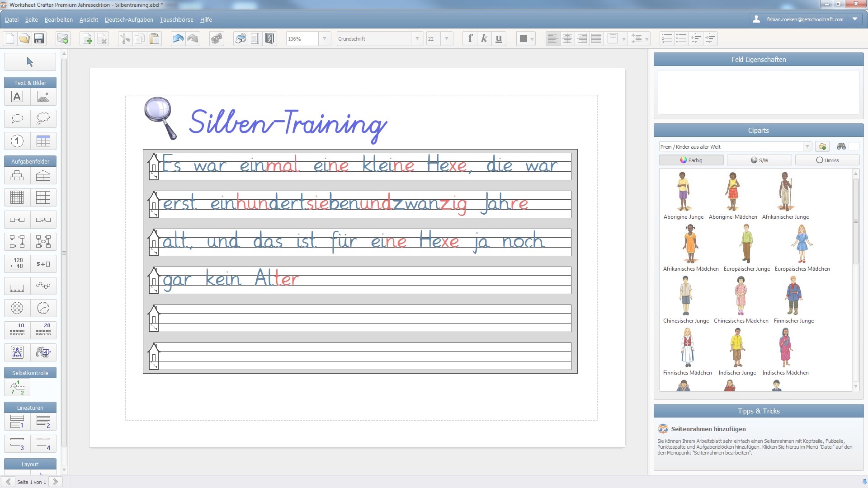The height and width of the screenshot is (488, 868).
Task: Toggle bold text formatting
Action: click(x=470, y=39)
